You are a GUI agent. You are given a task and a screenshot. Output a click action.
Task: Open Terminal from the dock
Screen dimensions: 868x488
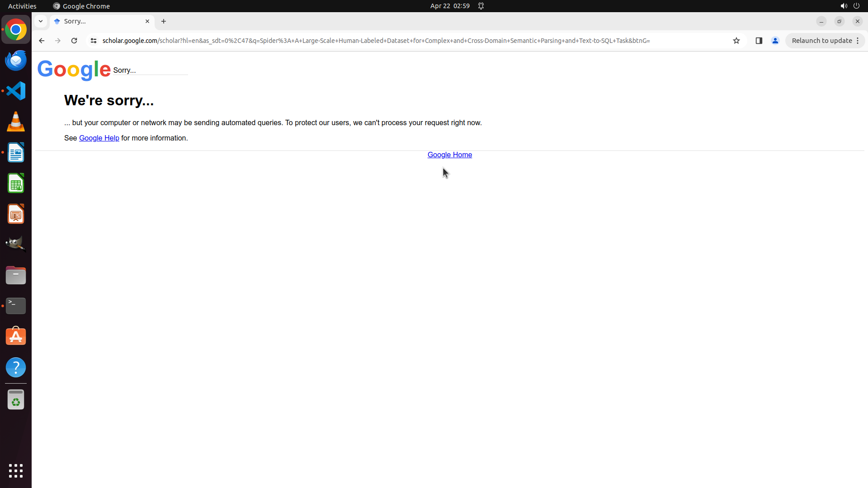tap(16, 306)
